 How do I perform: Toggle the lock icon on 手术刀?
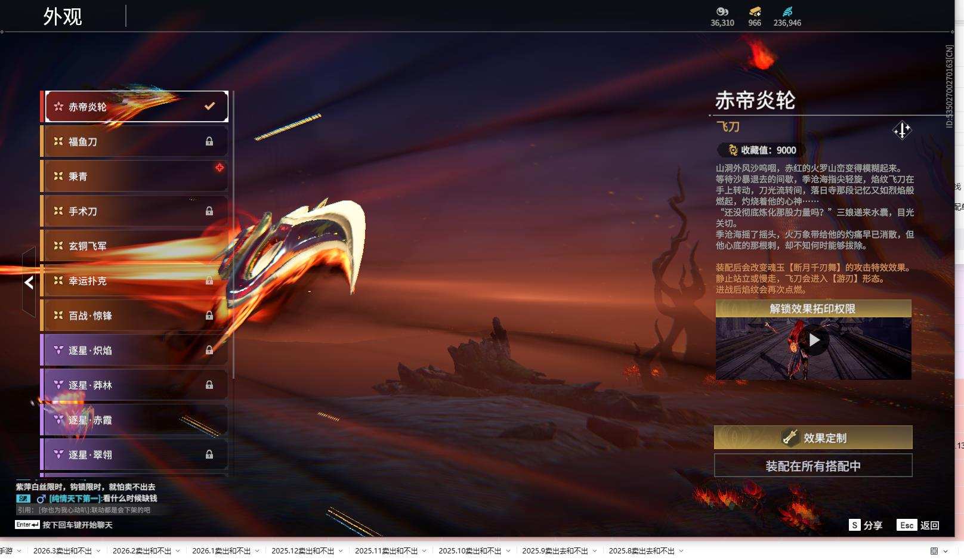(x=209, y=211)
